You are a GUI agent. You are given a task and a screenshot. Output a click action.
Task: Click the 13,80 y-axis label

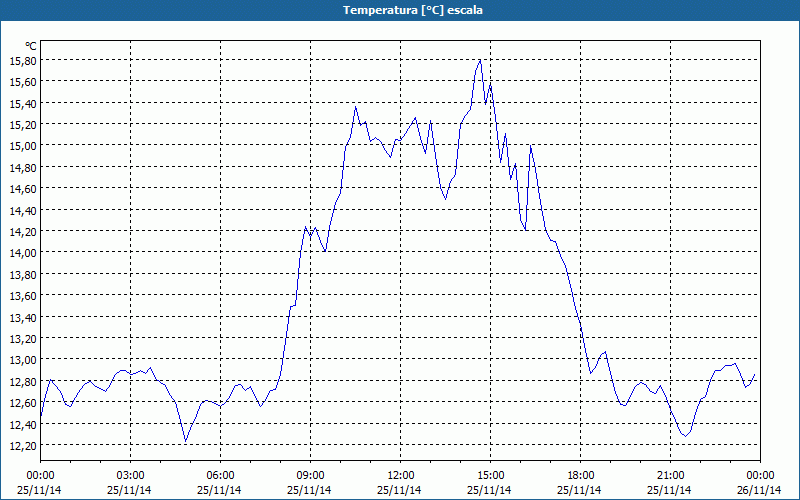pyautogui.click(x=23, y=274)
